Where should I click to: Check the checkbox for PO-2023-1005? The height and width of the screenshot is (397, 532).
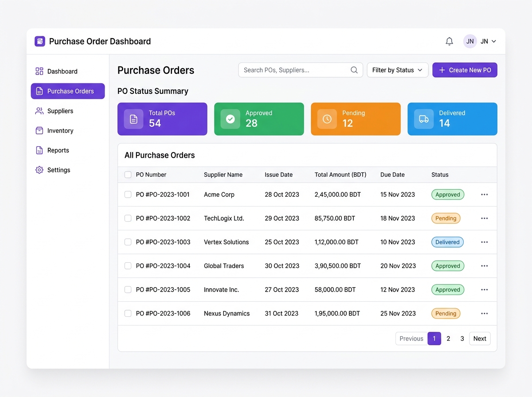[x=128, y=289]
